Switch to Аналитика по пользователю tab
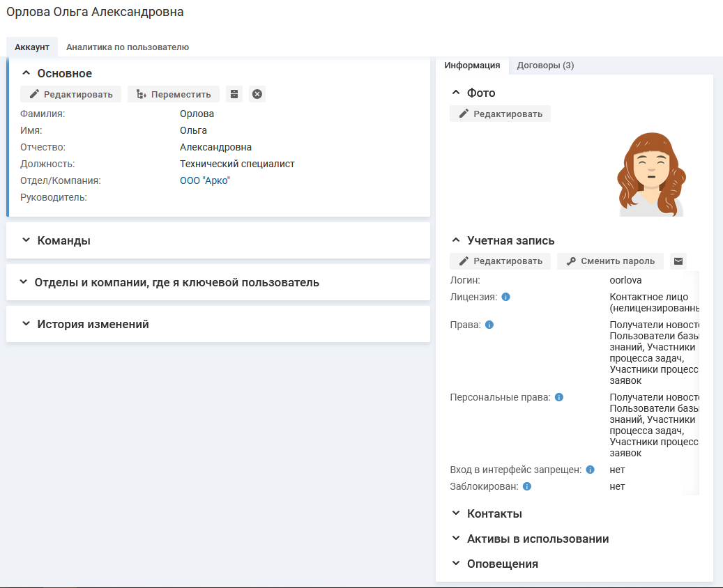 pos(128,47)
